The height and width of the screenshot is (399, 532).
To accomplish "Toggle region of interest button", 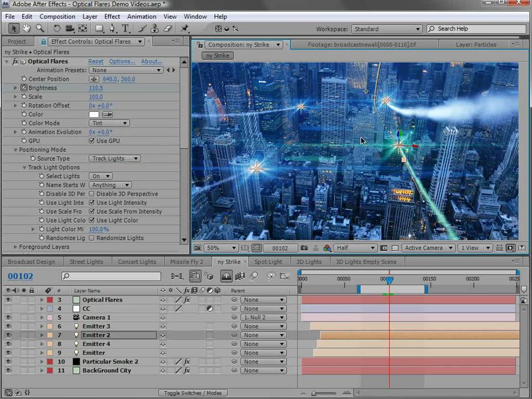I will (x=257, y=248).
